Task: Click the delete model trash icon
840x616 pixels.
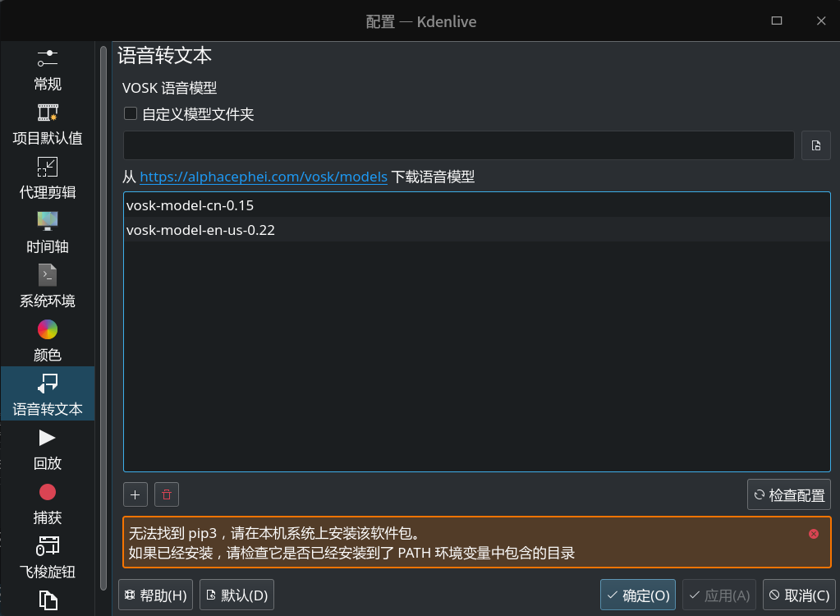Action: [x=166, y=494]
